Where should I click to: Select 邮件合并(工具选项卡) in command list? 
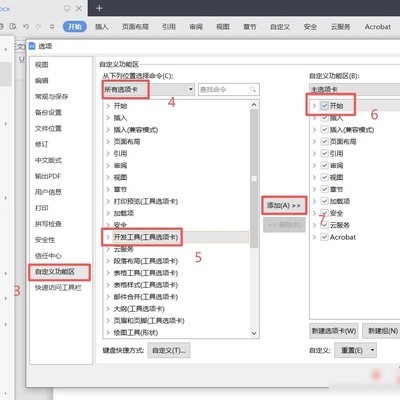click(146, 297)
